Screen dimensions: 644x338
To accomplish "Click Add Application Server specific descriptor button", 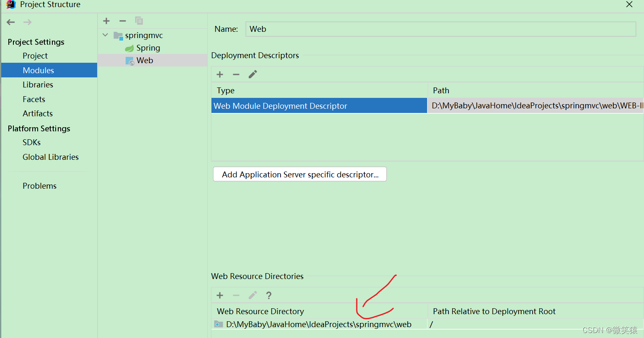I will [x=300, y=174].
